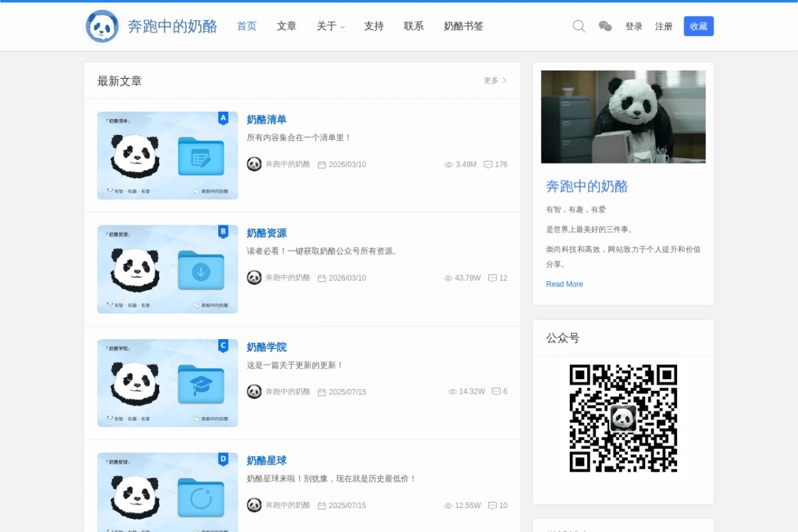Click the views eye icon beside 14.32W

coord(452,392)
